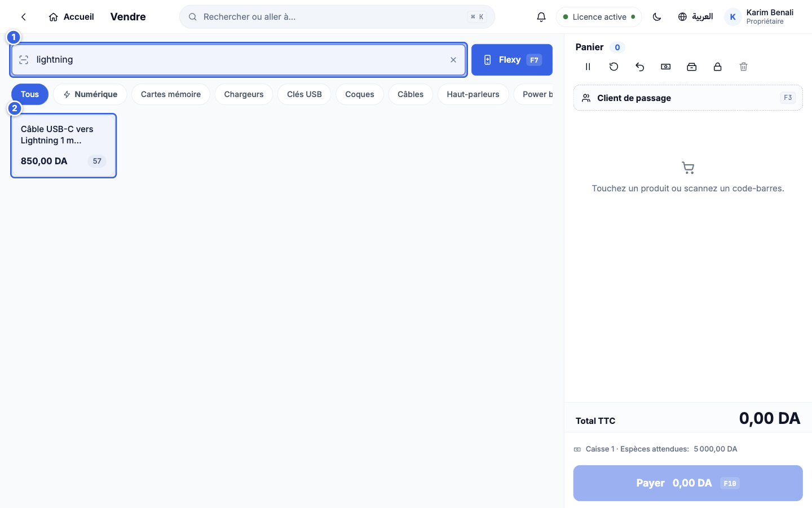Screen dimensions: 812x508
Task: Click the Payer 0,00 DA button
Action: point(688,483)
